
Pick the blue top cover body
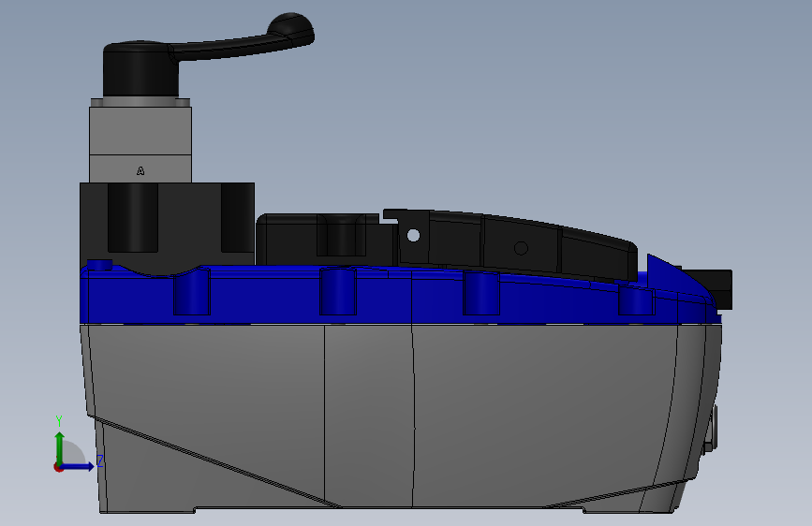click(x=399, y=295)
